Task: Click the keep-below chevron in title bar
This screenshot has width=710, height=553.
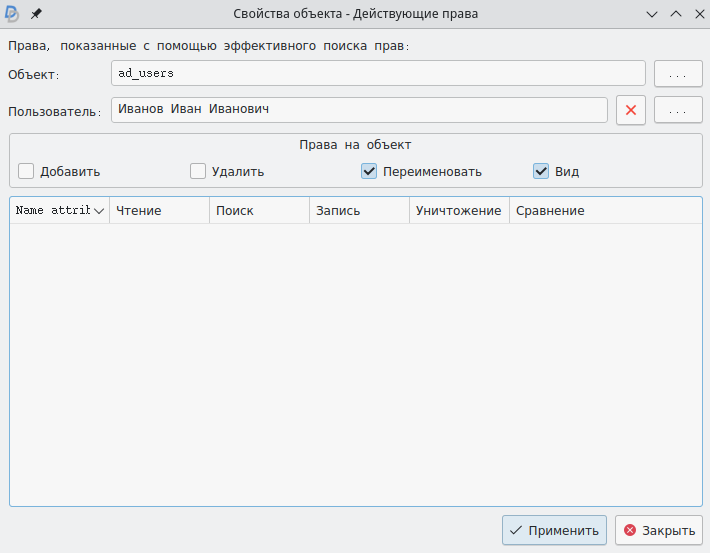Action: pos(652,14)
